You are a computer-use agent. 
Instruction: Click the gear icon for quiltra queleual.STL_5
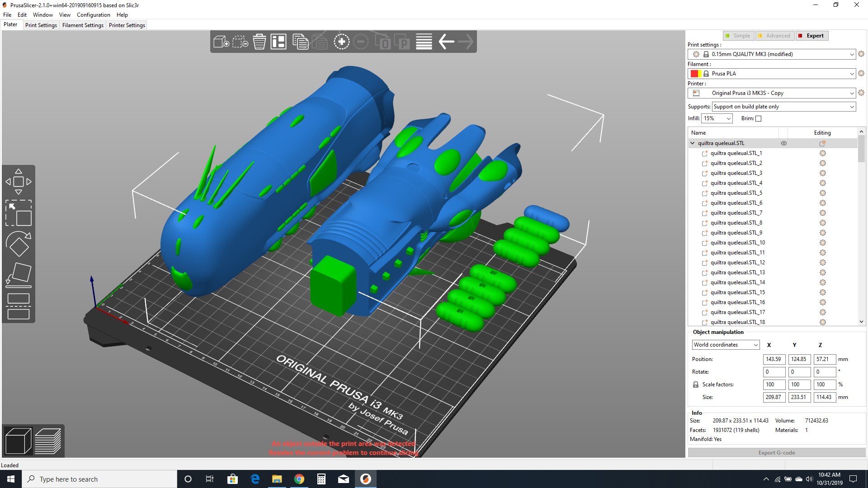point(822,193)
